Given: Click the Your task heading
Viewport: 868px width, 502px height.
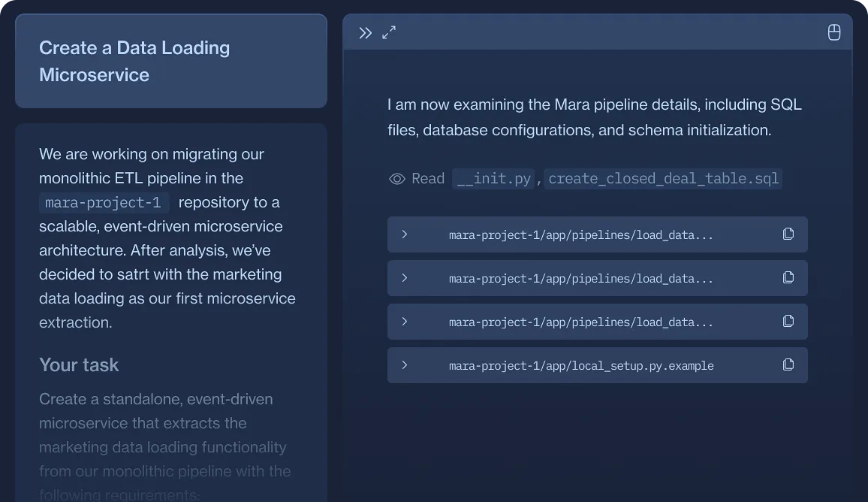Looking at the screenshot, I should [79, 365].
